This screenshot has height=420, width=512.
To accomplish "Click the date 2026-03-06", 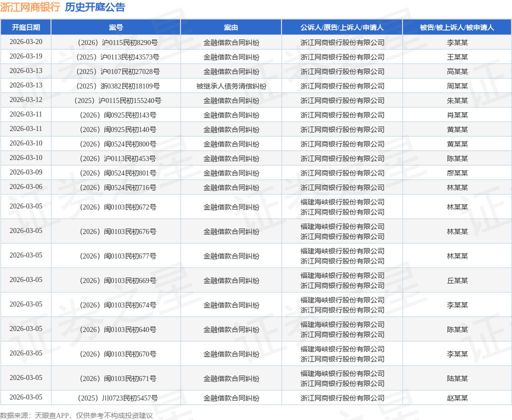I will tap(26, 187).
